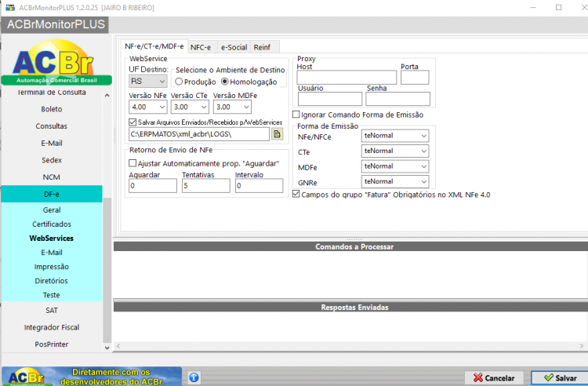Select DF-e section in sidebar
The height and width of the screenshot is (386, 588).
pos(52,194)
